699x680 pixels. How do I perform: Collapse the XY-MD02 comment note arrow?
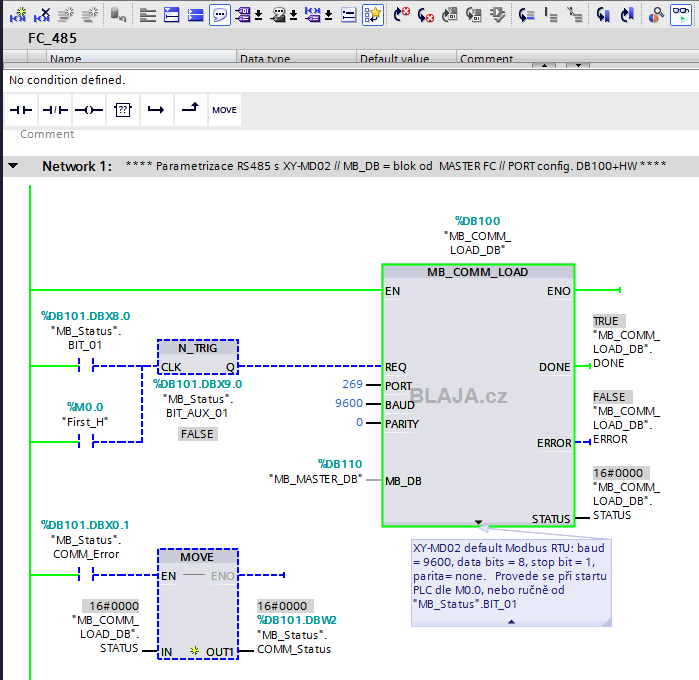(511, 622)
